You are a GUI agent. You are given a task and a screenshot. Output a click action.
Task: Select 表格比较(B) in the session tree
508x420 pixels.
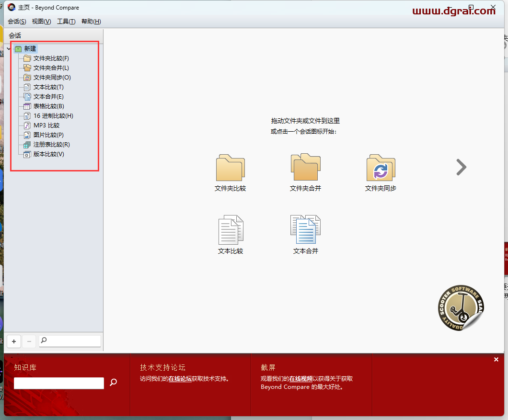click(x=48, y=106)
